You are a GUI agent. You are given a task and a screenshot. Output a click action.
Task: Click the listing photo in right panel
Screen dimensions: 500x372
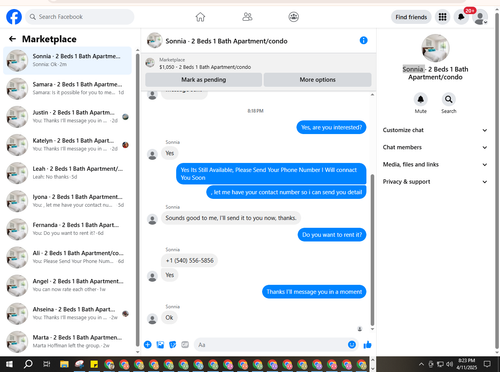pos(435,48)
